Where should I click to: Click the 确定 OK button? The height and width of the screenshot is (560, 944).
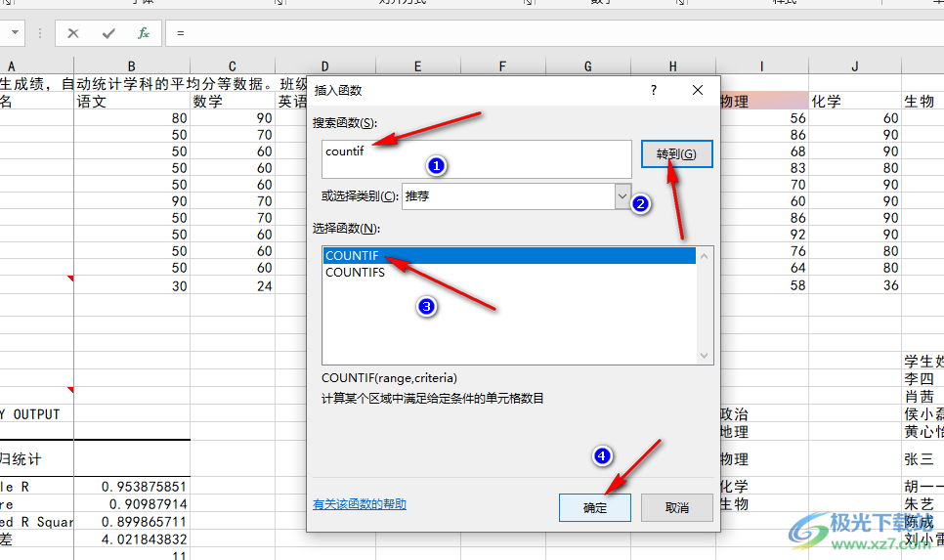tap(595, 507)
